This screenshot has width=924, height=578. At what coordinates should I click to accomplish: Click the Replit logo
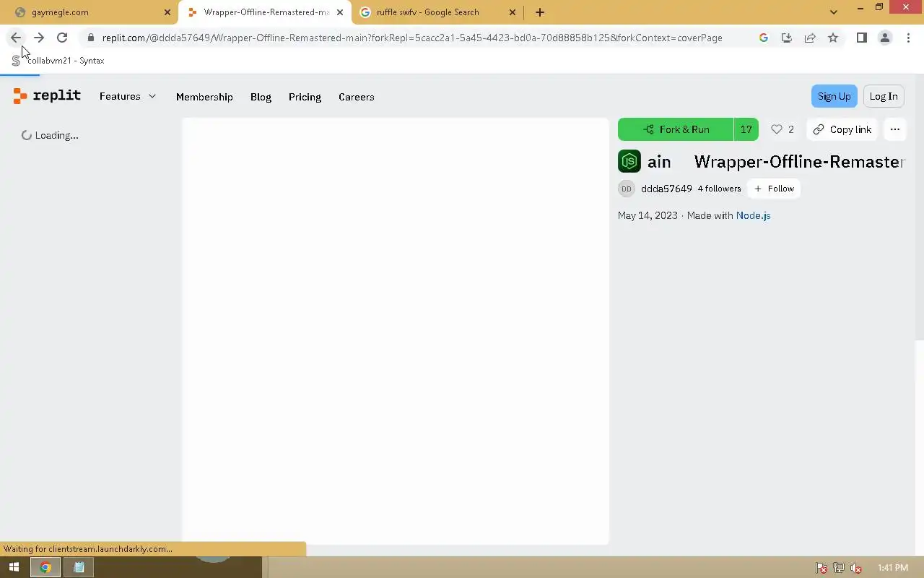tap(47, 96)
